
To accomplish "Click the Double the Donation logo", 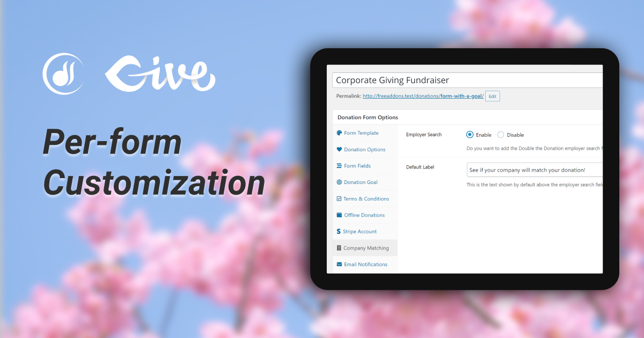I will coord(64,74).
